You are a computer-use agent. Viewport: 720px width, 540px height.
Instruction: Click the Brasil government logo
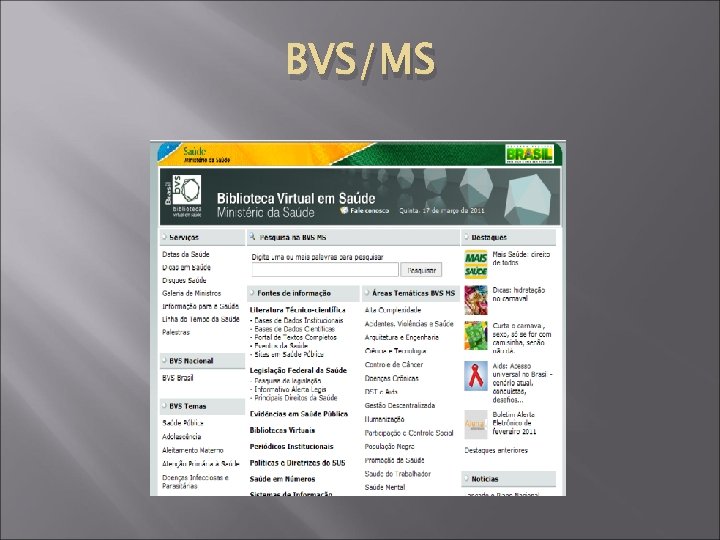(529, 154)
